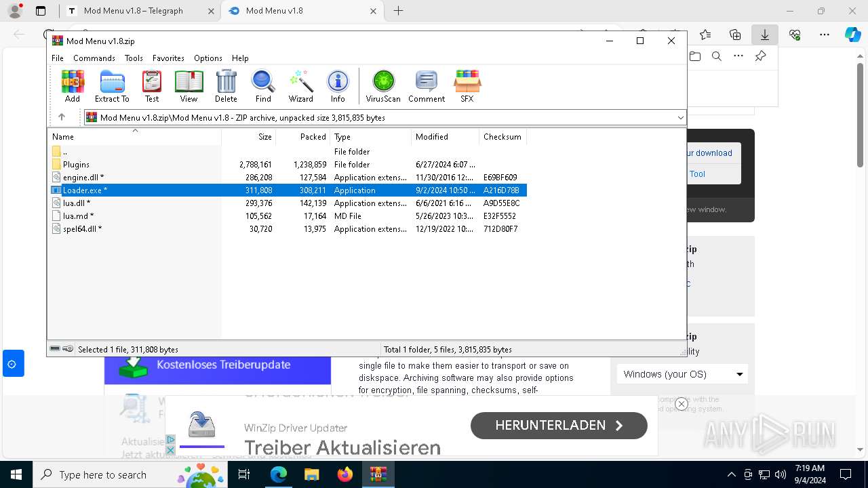The height and width of the screenshot is (488, 868).
Task: Open the View toolbar icon
Action: pos(189,86)
